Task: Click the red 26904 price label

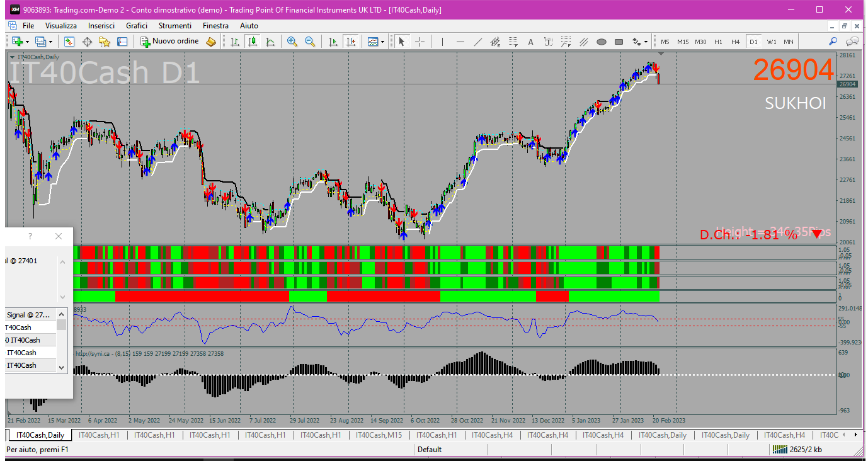Action: 793,70
